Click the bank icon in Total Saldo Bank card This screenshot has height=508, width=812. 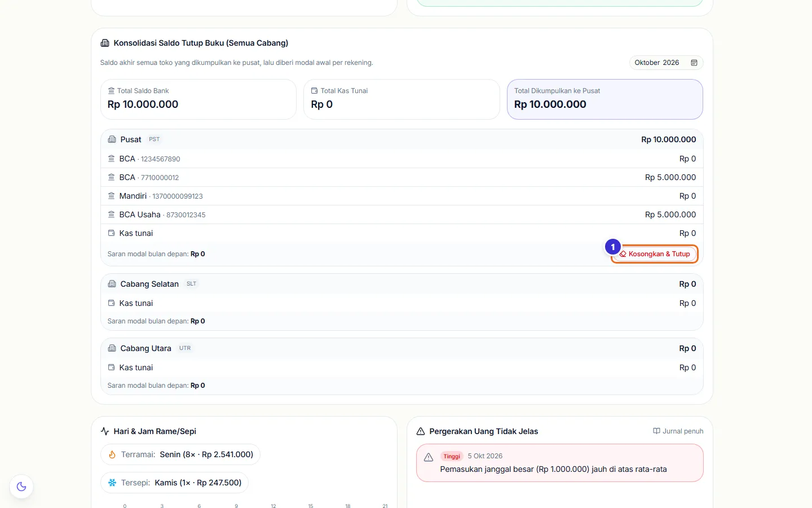tap(111, 91)
